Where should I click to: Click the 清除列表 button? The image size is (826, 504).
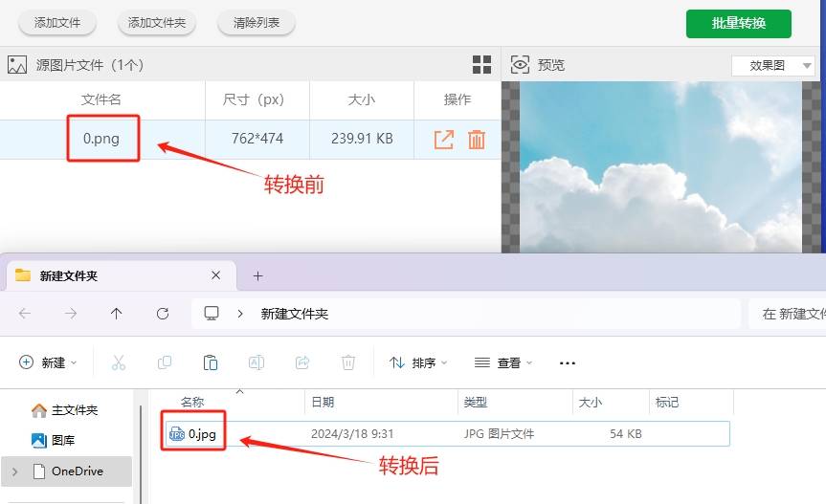[256, 23]
